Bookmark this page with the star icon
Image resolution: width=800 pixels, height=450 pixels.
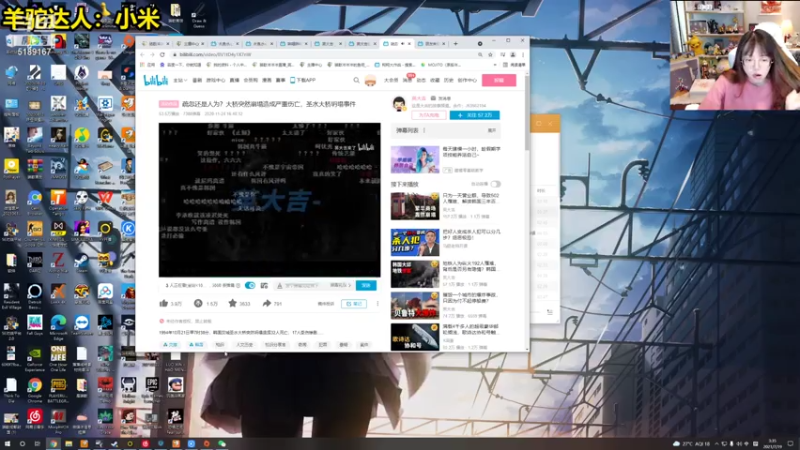(x=490, y=55)
